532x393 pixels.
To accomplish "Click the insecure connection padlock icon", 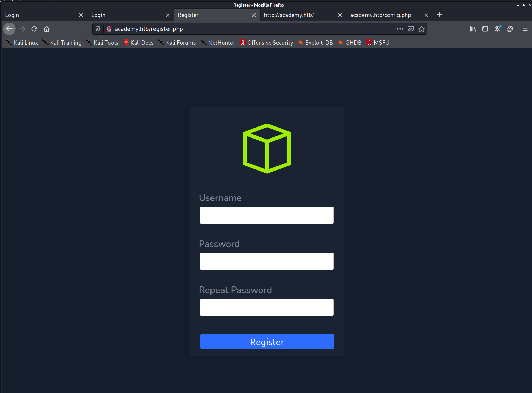I will coord(109,29).
